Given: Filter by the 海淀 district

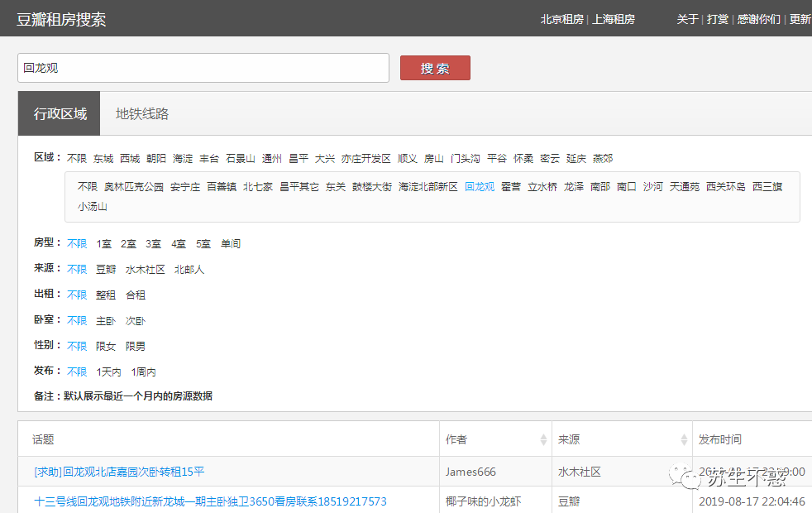Looking at the screenshot, I should point(183,159).
